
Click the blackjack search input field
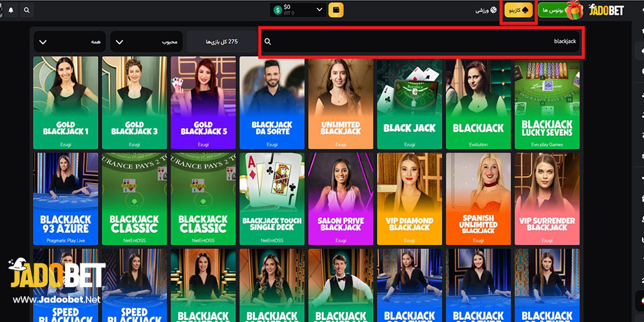pos(422,41)
